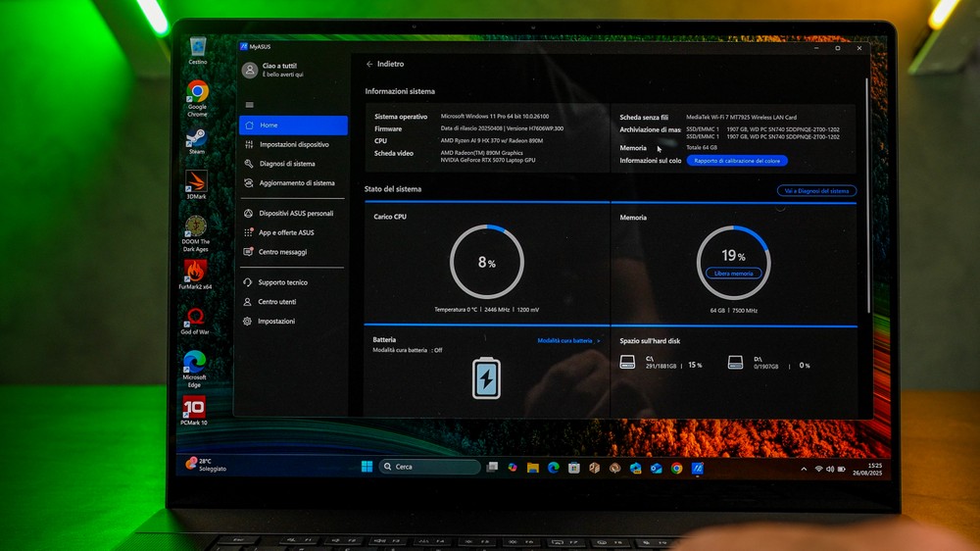Click the 'MediaTek Wi-Fi 7 MT7925' text
This screenshot has height=551, width=980.
coord(741,117)
